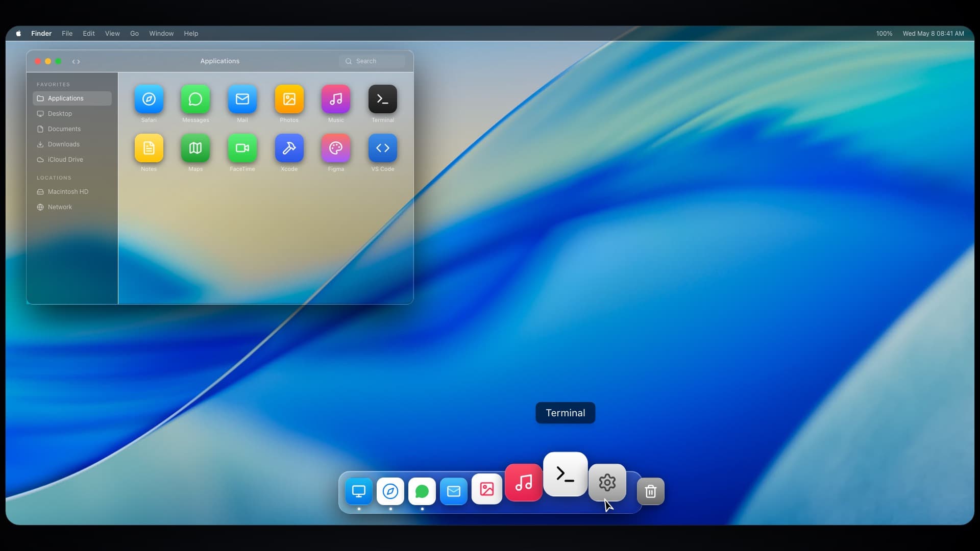Open the Window menu
The width and height of the screenshot is (980, 551).
click(161, 34)
